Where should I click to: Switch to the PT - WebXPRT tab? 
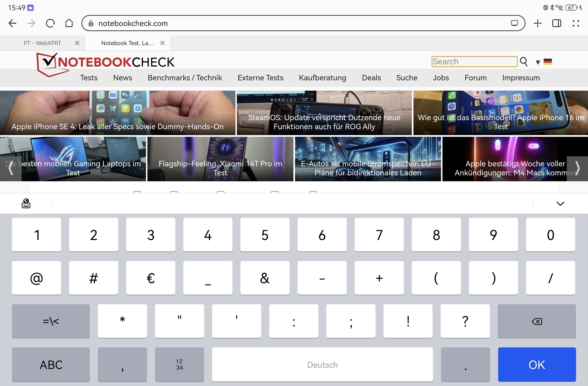click(43, 43)
